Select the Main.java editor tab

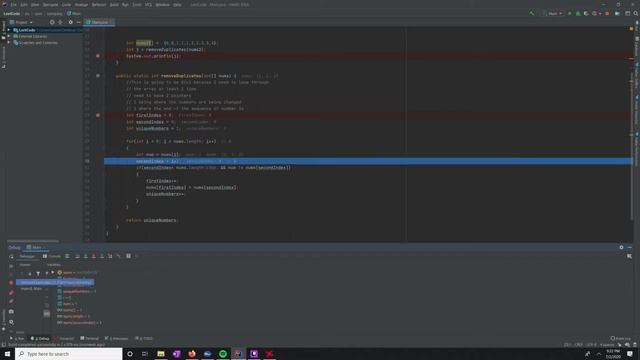pyautogui.click(x=99, y=22)
